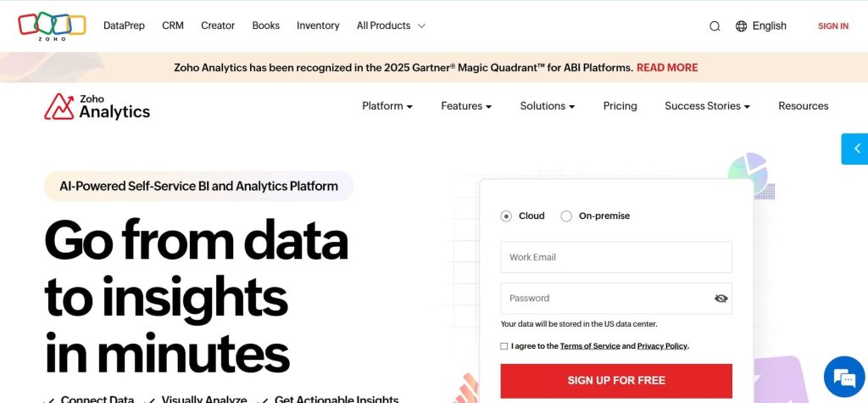Expand the All Products dropdown
This screenshot has width=868, height=403.
391,26
